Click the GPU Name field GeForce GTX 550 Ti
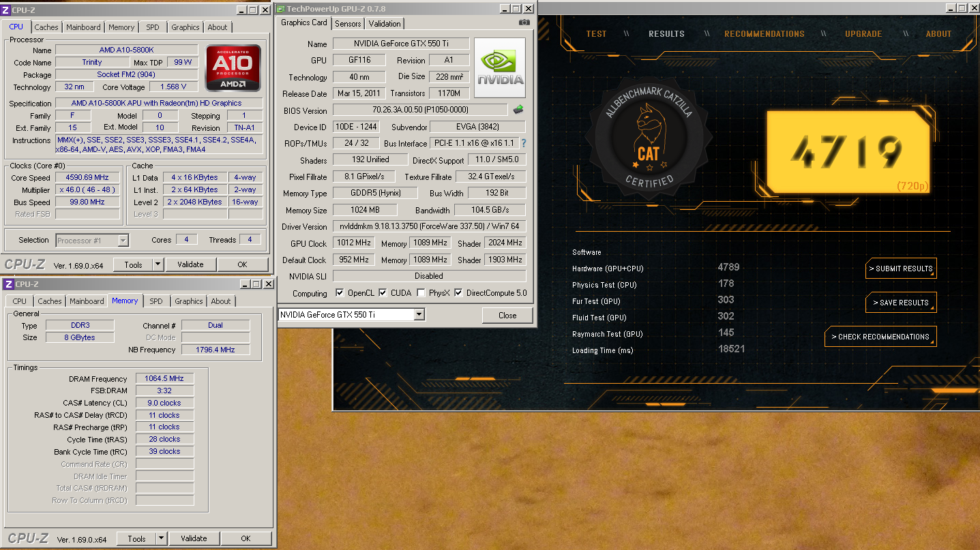Image resolution: width=980 pixels, height=550 pixels. point(400,44)
